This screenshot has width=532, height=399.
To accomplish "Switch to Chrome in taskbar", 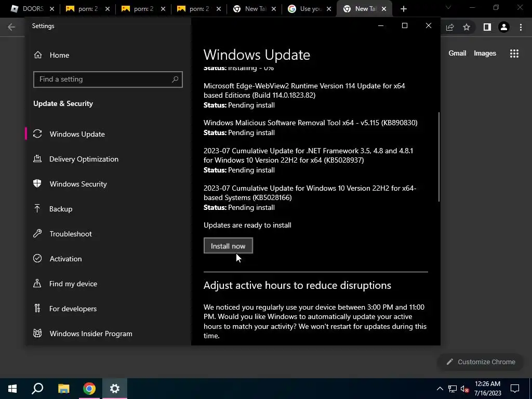I will coord(89,389).
